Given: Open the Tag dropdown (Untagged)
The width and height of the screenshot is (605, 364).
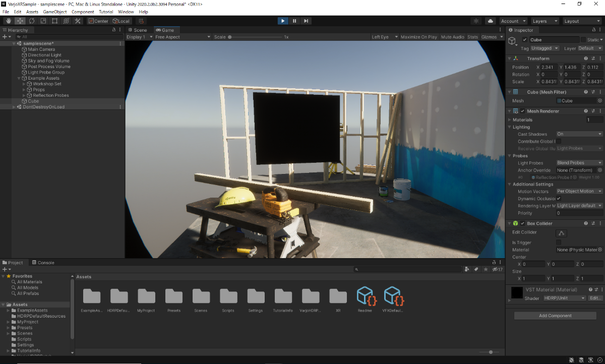Looking at the screenshot, I should tap(544, 48).
